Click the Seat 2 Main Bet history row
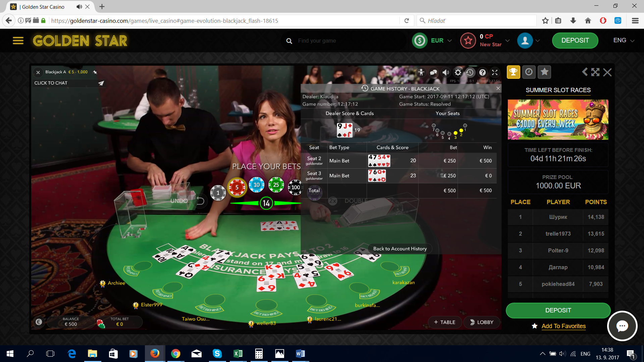This screenshot has height=362, width=644. [x=398, y=161]
